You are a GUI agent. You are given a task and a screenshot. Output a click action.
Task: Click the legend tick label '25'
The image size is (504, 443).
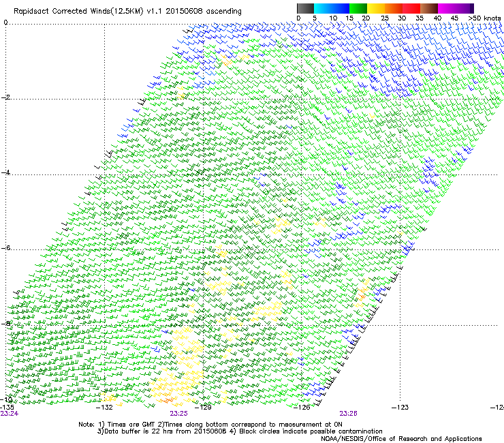point(385,18)
